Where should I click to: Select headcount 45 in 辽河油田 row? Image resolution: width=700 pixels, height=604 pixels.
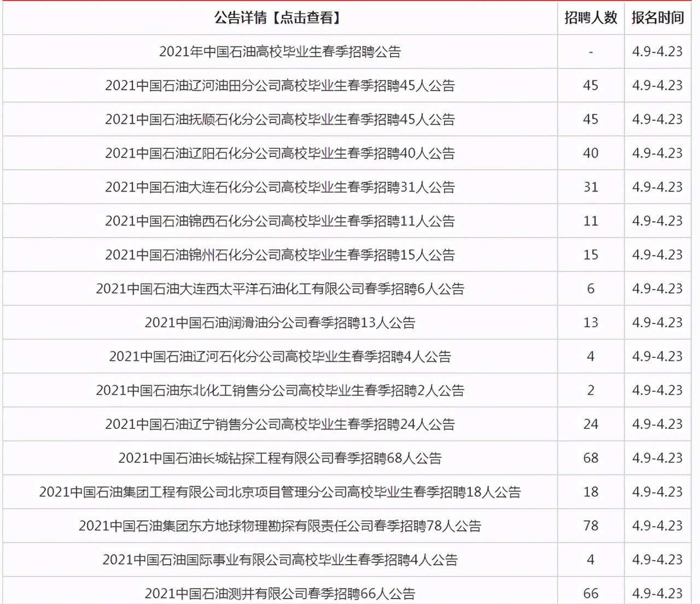tap(591, 85)
